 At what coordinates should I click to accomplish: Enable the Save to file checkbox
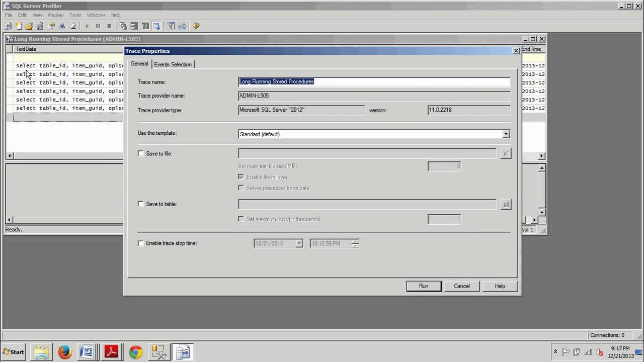[141, 153]
